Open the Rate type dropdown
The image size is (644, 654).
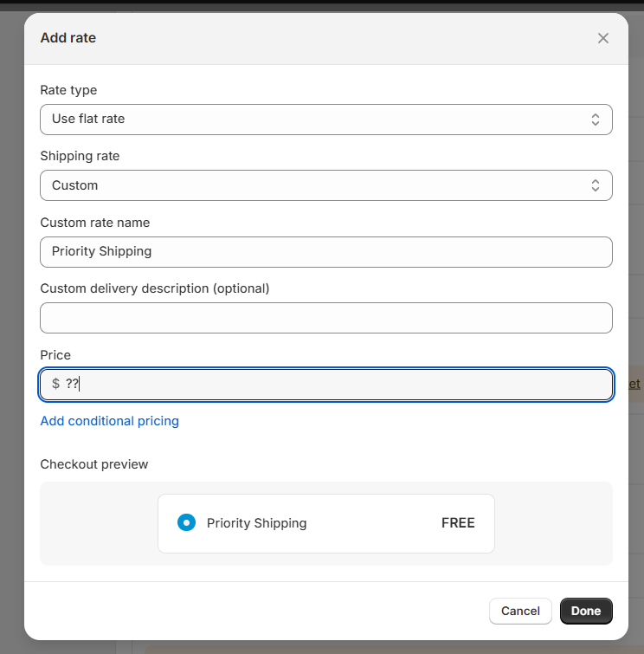tap(326, 120)
